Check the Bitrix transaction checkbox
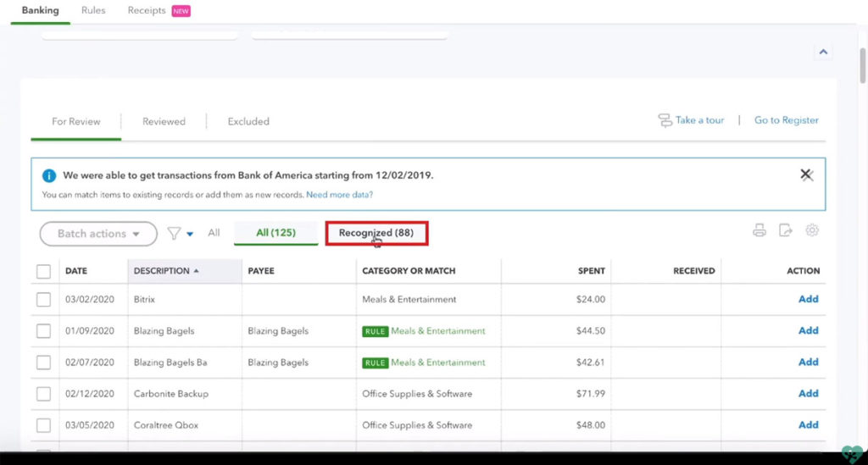Screen dimensions: 868x465 [43, 299]
